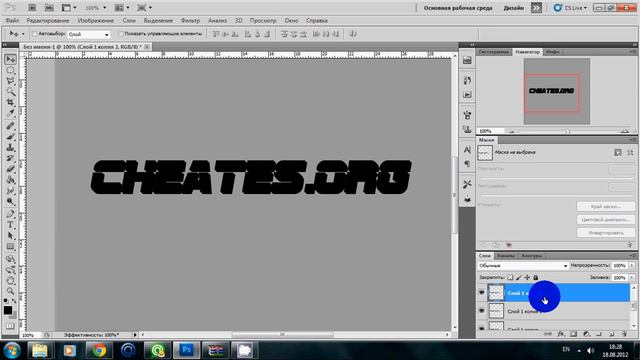The height and width of the screenshot is (360, 640).
Task: Switch to the Channels tab
Action: (506, 256)
